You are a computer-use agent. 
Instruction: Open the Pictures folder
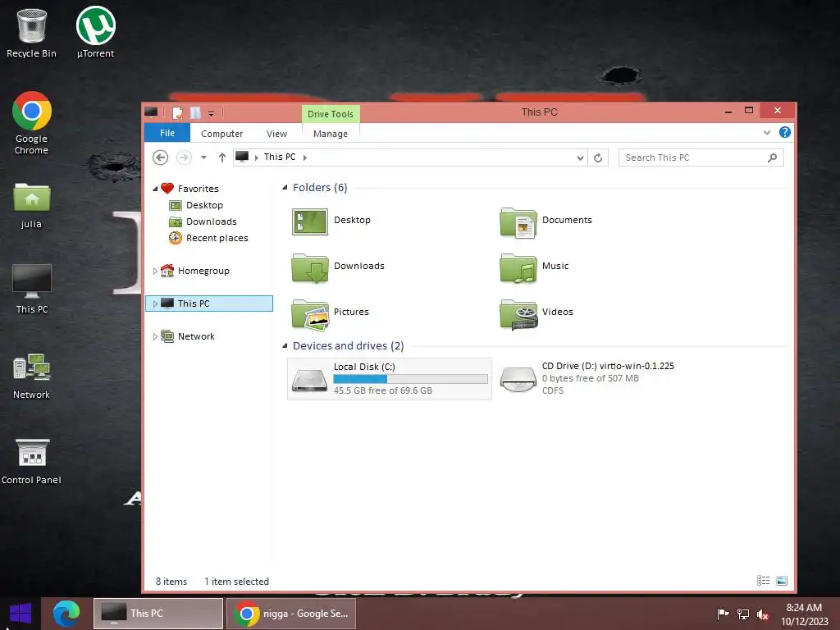(x=331, y=314)
